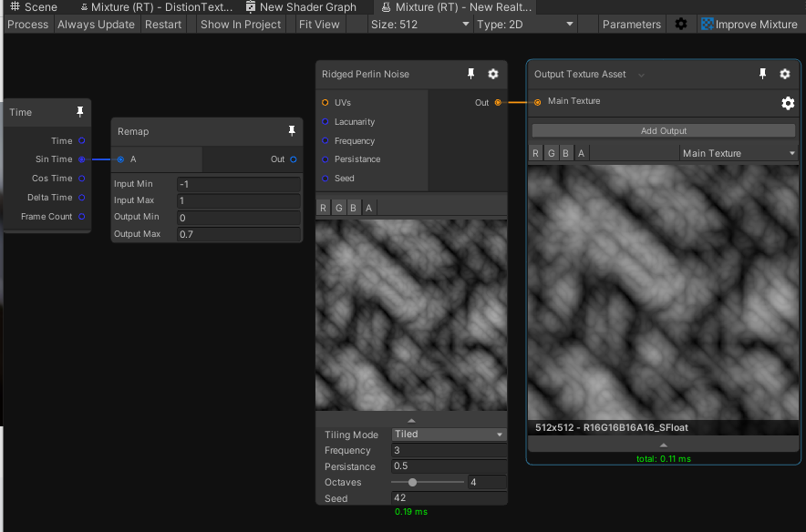Open graph settings via the toolbar gear

point(681,24)
